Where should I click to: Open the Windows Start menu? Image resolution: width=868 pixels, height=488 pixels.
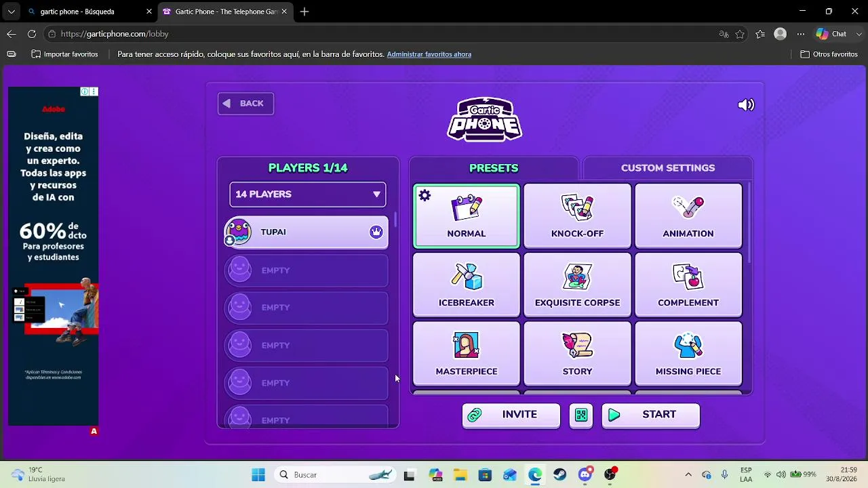coord(258,474)
